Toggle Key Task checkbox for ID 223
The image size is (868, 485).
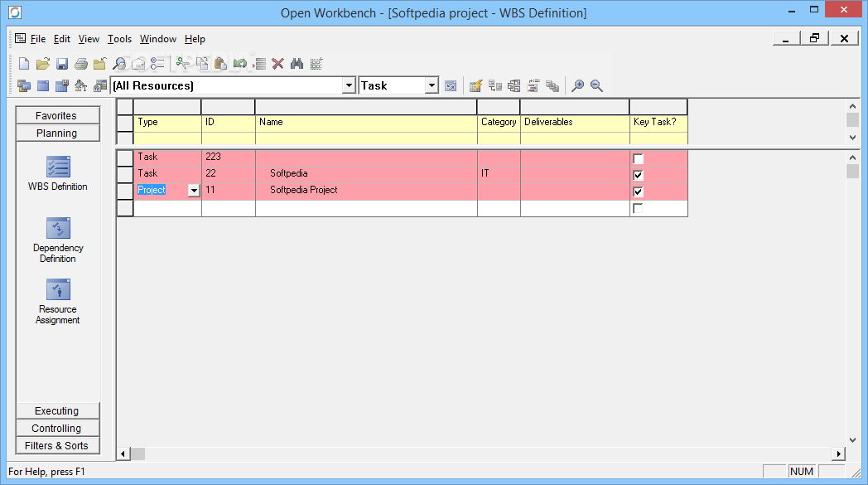click(639, 159)
